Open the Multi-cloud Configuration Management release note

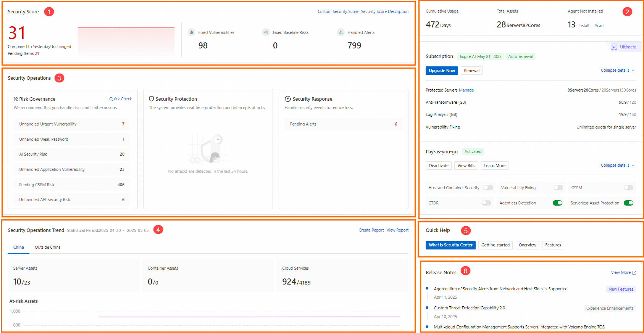click(519, 327)
